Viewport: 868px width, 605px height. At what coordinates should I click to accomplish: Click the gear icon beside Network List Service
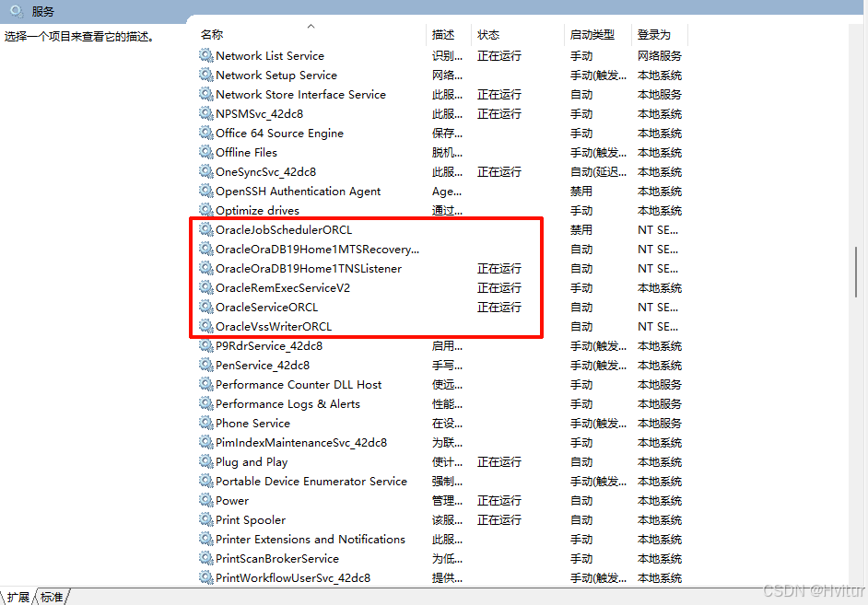(205, 55)
